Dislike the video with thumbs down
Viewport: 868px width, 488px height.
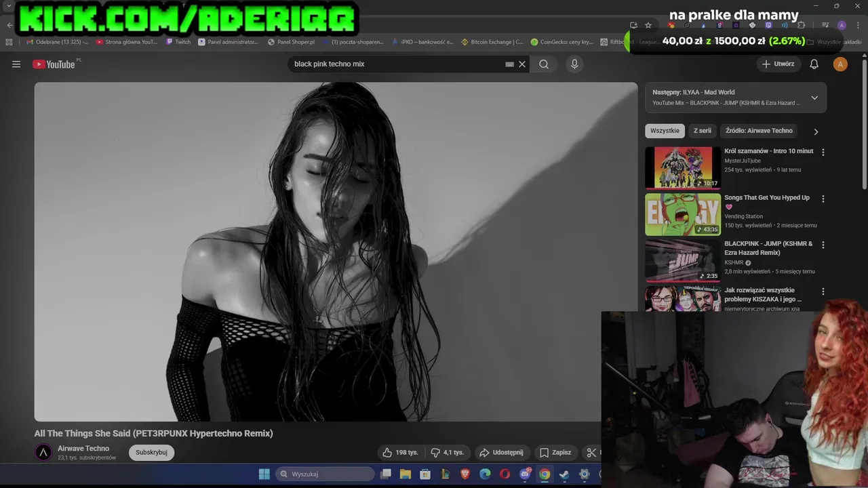[448, 453]
